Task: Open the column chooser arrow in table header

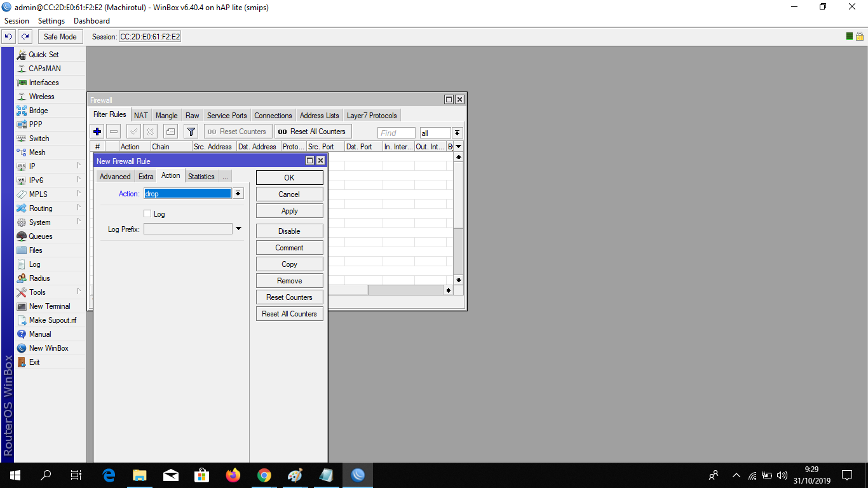Action: [459, 147]
